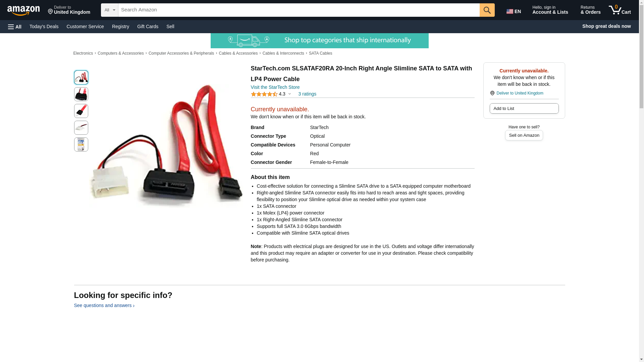Click the EN language flag selector

click(514, 11)
